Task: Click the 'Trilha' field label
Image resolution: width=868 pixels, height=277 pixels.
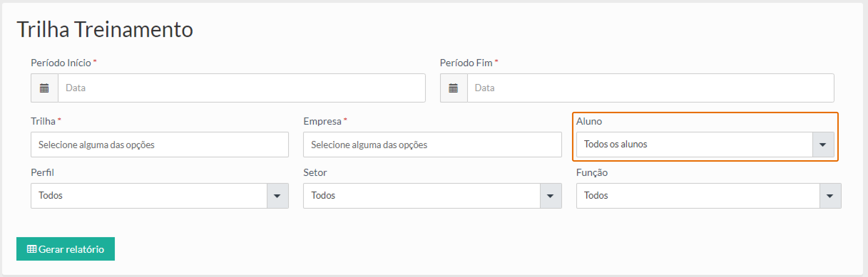Action: [x=43, y=121]
